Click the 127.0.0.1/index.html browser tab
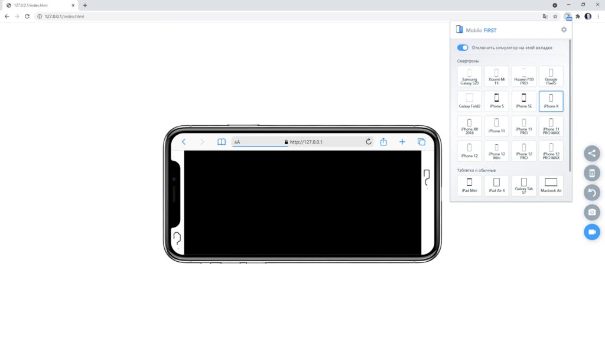The width and height of the screenshot is (605, 364). (x=39, y=5)
